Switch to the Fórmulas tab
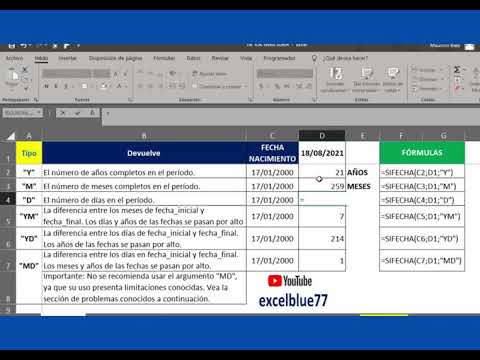480x360 pixels. (x=164, y=58)
